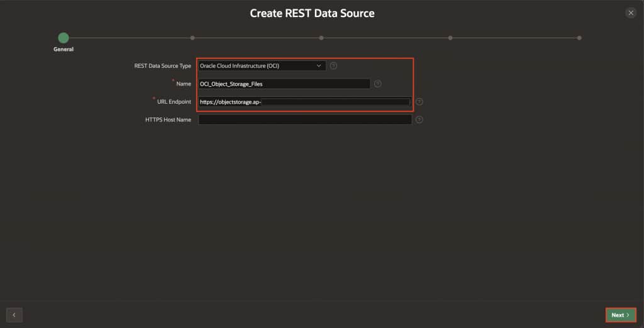Screen dimensions: 644x328
Task: Go to the last wizard step dot
Action: [579, 38]
